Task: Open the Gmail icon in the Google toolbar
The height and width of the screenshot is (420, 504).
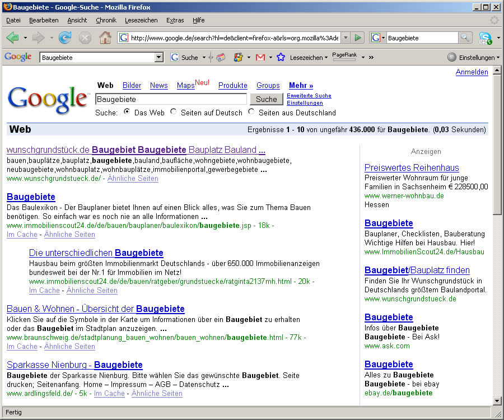Action: (260, 58)
